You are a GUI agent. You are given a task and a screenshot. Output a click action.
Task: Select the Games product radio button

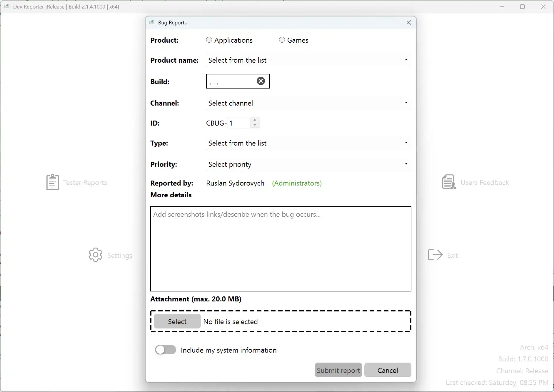[282, 40]
